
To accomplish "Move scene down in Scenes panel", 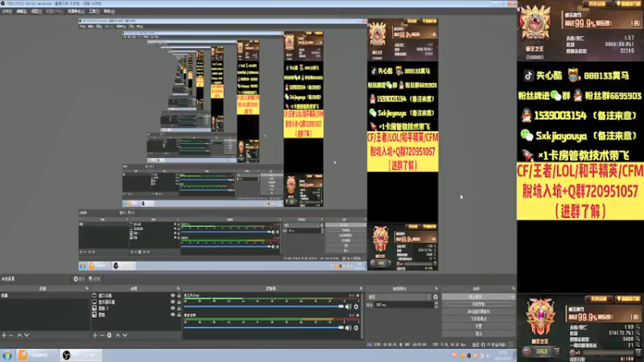I will tap(27, 335).
